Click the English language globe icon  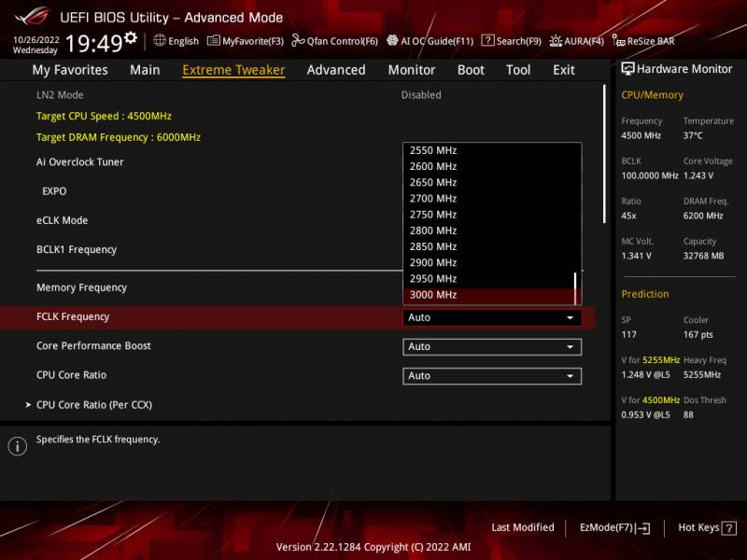[x=160, y=40]
